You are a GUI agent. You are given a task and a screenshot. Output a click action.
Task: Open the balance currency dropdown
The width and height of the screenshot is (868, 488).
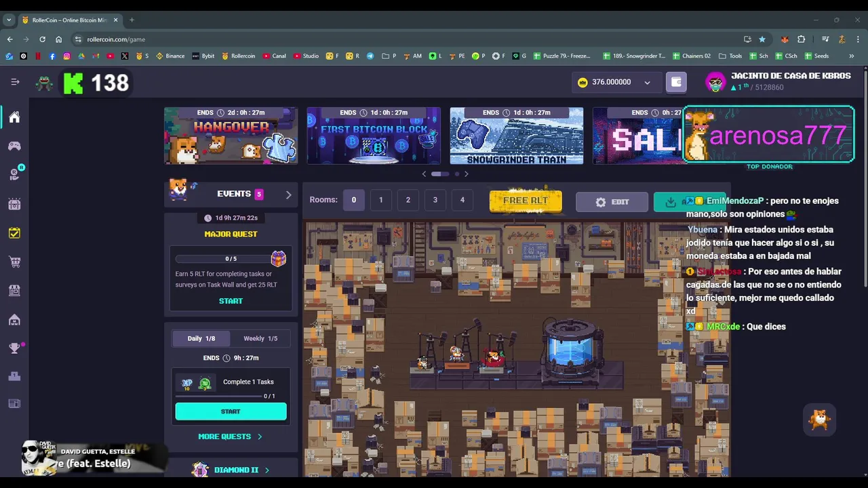(647, 83)
